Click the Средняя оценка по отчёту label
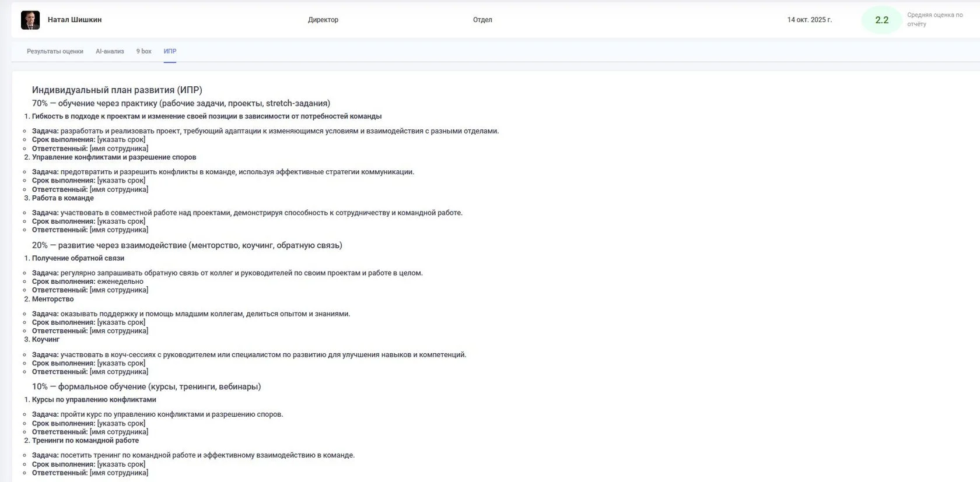The width and height of the screenshot is (980, 482). [x=935, y=19]
